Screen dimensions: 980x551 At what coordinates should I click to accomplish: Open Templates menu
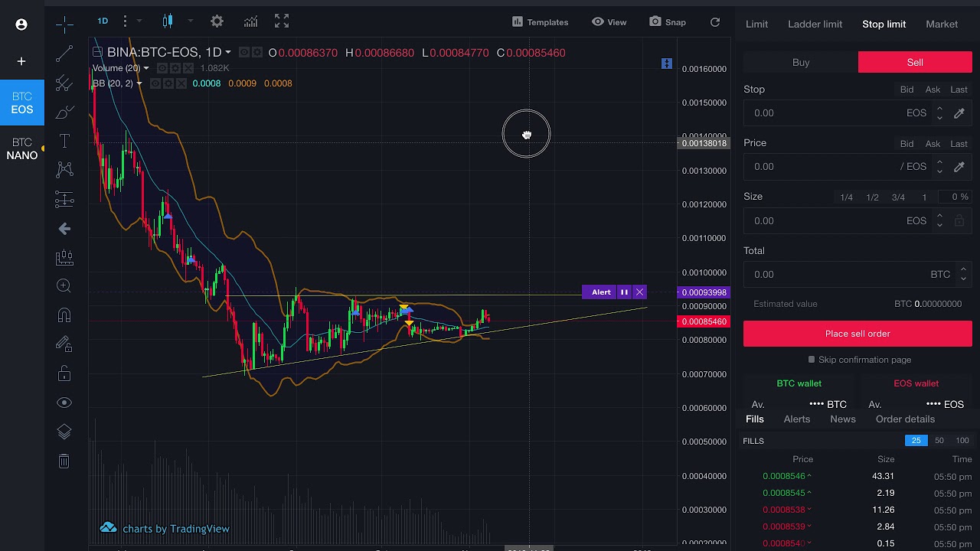pyautogui.click(x=540, y=22)
